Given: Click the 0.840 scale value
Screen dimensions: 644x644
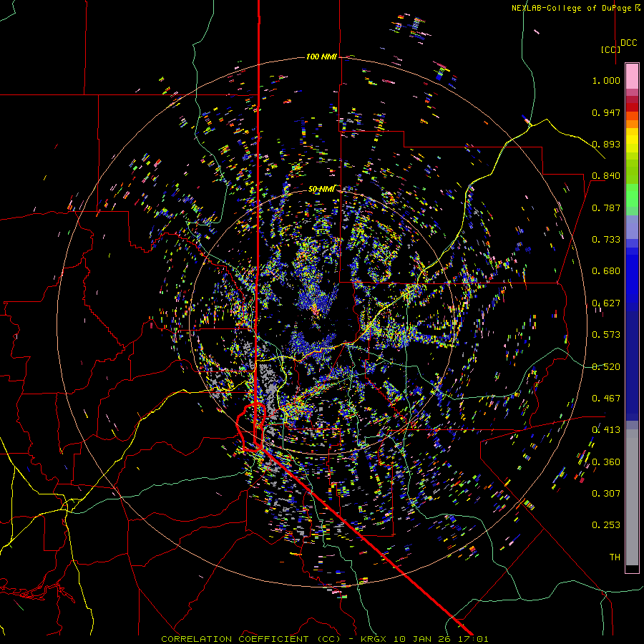Looking at the screenshot, I should [x=606, y=176].
